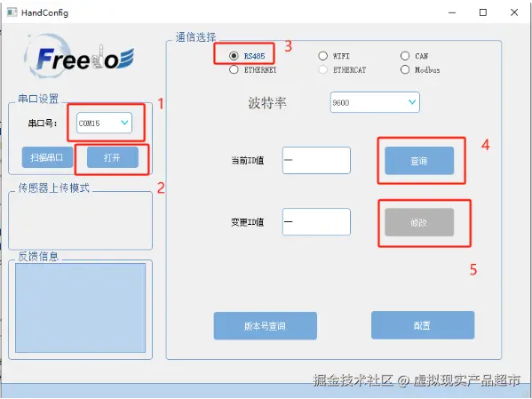Focus the 变更ID值 input field
The width and height of the screenshot is (532, 399).
[x=316, y=222]
